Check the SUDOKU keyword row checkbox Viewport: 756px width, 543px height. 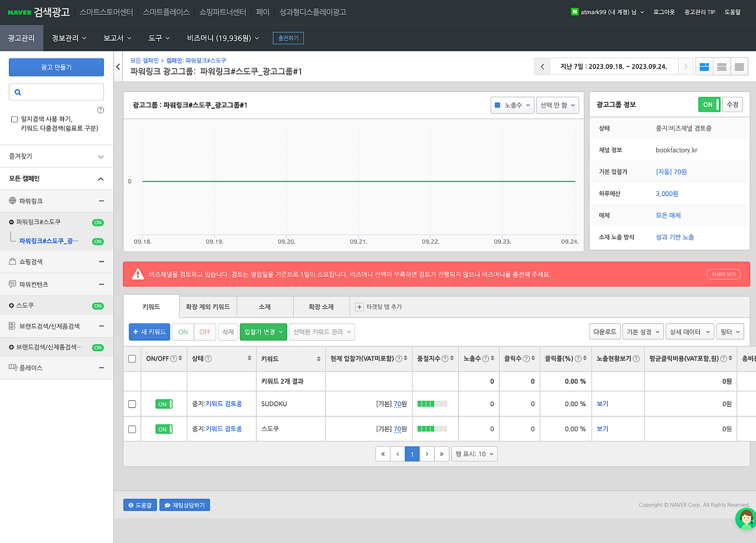point(132,404)
